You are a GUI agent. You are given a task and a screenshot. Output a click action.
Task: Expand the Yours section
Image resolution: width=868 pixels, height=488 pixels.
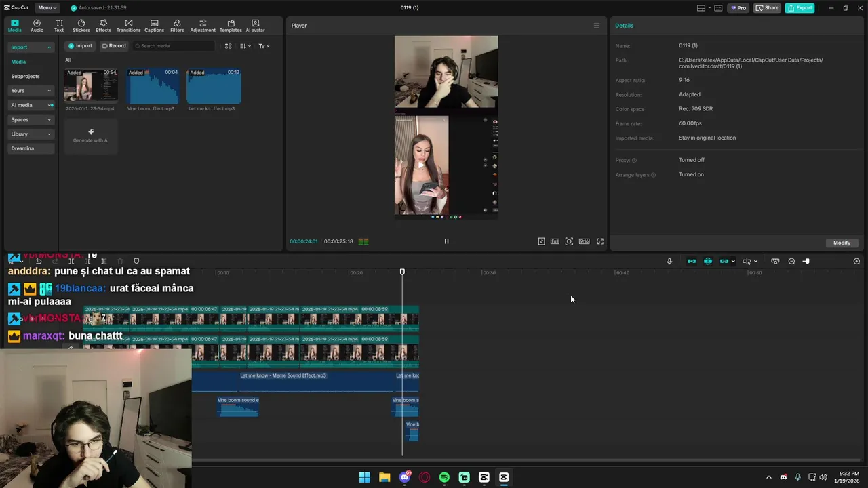31,91
